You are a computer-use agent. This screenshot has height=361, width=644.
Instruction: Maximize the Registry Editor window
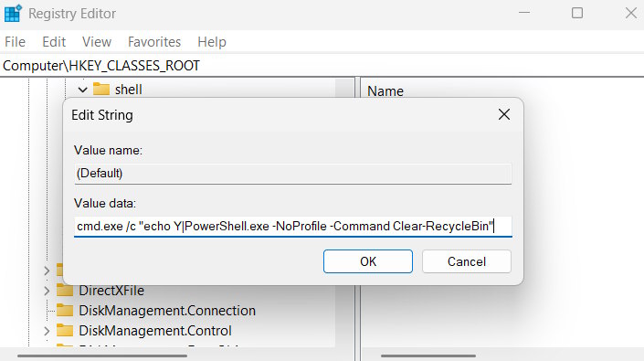click(577, 13)
